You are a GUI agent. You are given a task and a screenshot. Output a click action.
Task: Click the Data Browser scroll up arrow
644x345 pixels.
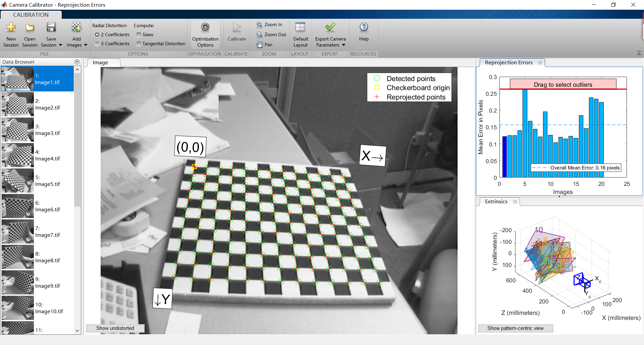tap(77, 70)
